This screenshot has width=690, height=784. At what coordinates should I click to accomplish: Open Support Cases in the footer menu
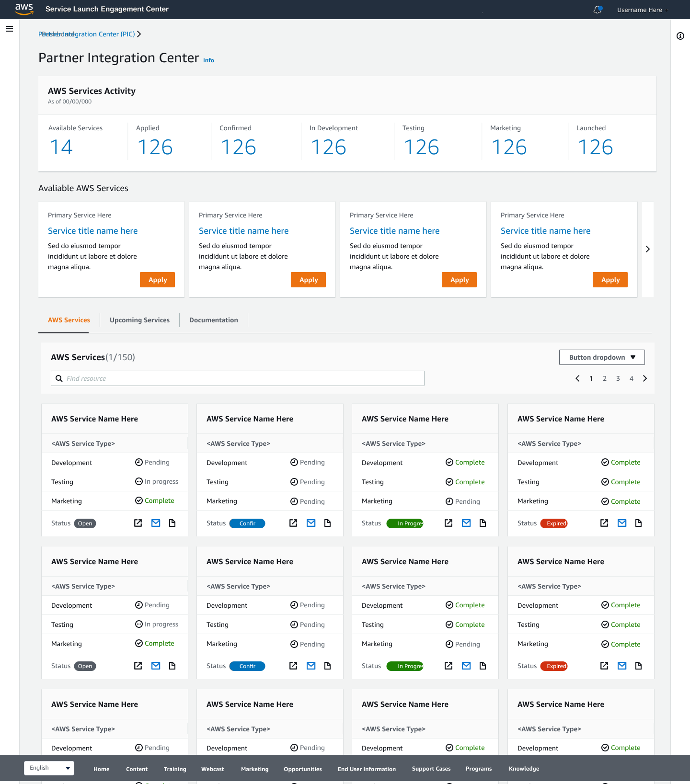pos(431,769)
